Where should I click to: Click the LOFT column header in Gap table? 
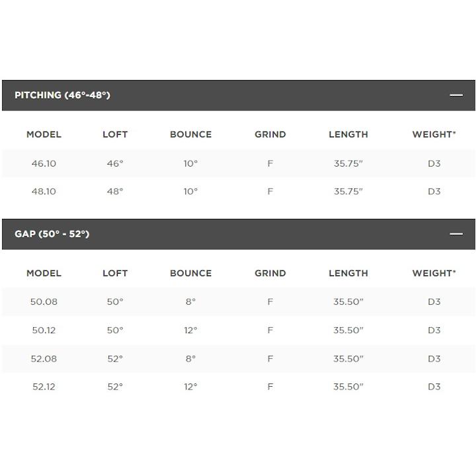click(115, 273)
